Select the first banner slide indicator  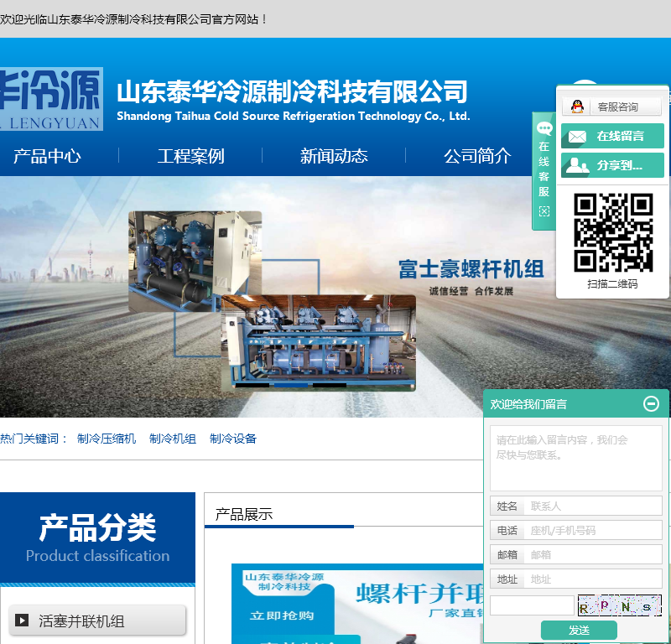252,385
